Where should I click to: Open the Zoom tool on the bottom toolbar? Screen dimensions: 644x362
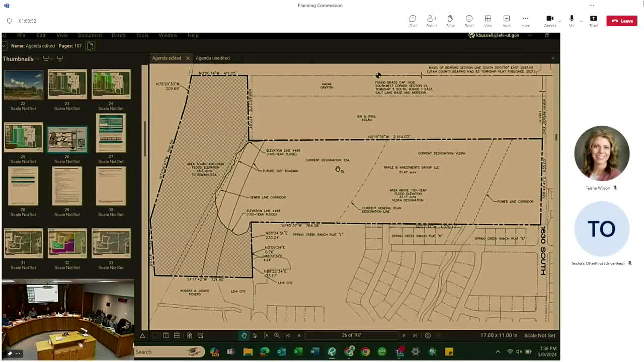point(277,335)
